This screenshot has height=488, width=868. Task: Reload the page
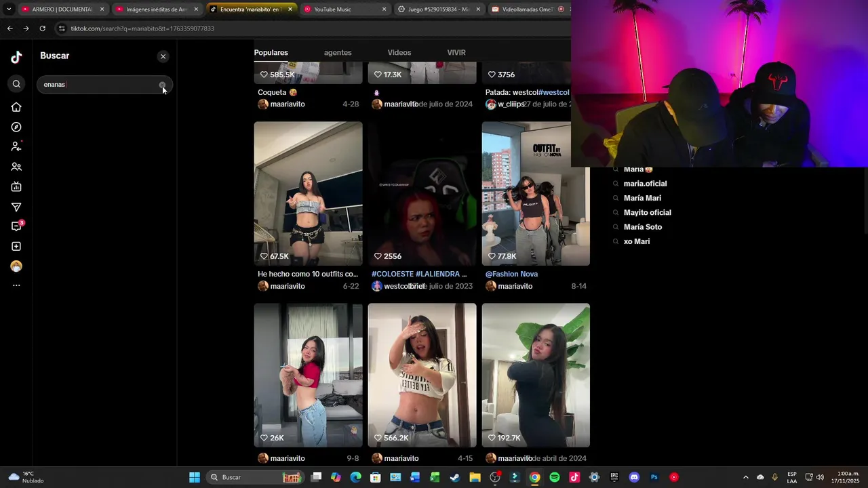point(42,28)
